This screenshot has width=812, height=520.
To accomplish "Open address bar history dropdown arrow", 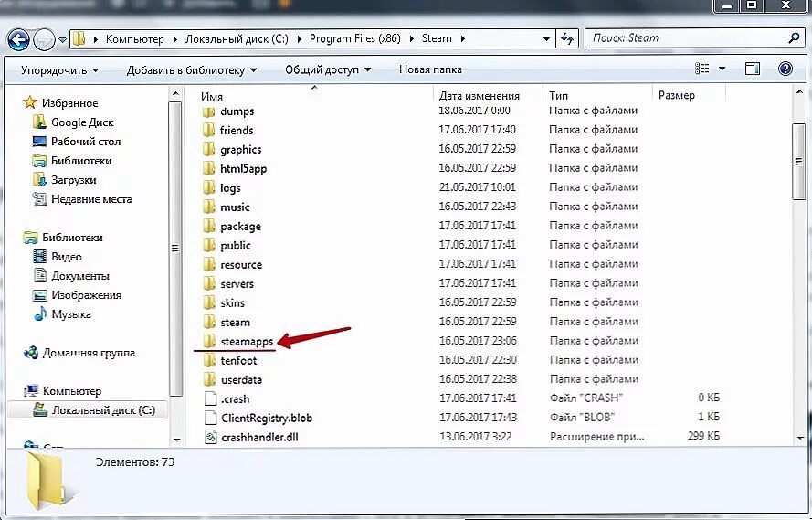I will 546,38.
